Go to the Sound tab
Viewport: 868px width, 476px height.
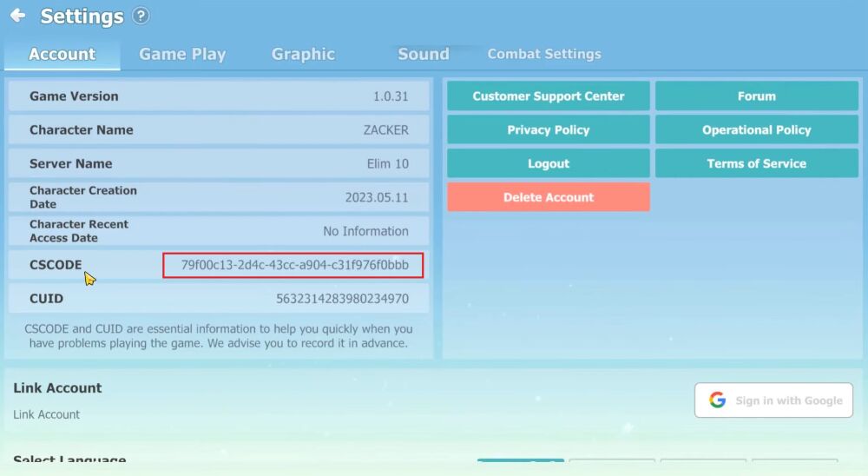[423, 54]
